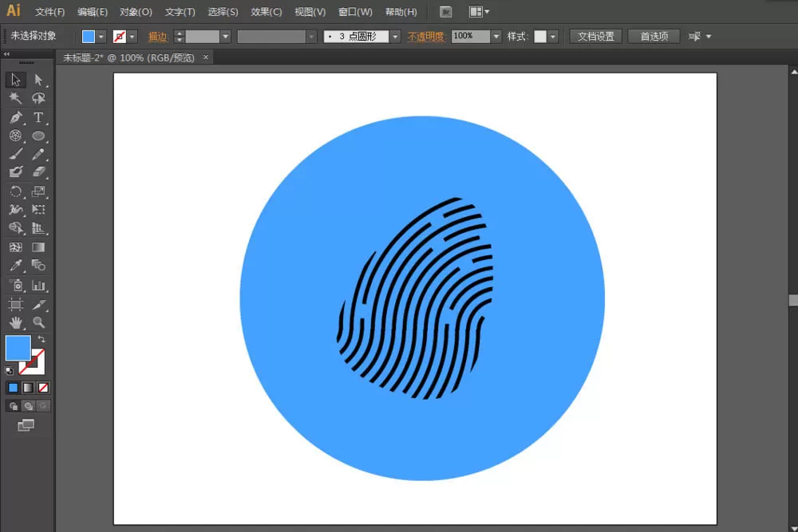Select the Eyedropper tool

click(15, 266)
